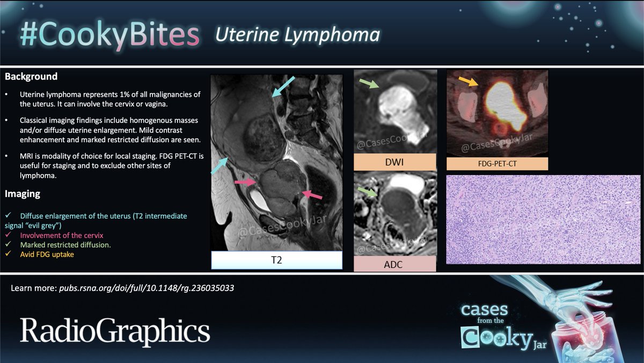Click the Background section heading
This screenshot has height=363, width=644.
pyautogui.click(x=31, y=77)
